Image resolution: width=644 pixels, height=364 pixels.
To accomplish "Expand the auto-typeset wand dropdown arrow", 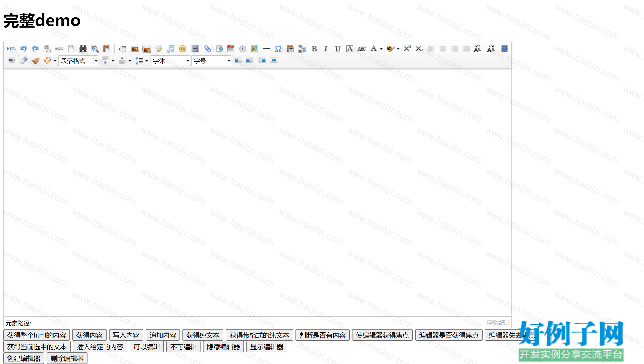I will point(55,61).
